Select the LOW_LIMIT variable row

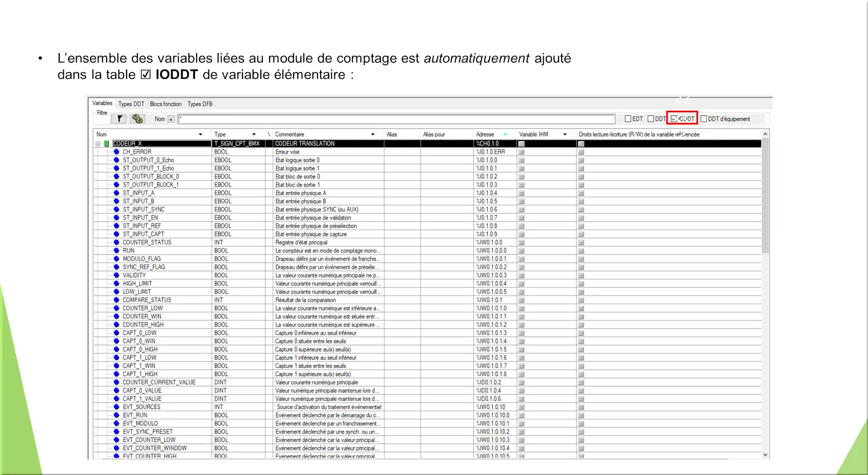pyautogui.click(x=428, y=292)
